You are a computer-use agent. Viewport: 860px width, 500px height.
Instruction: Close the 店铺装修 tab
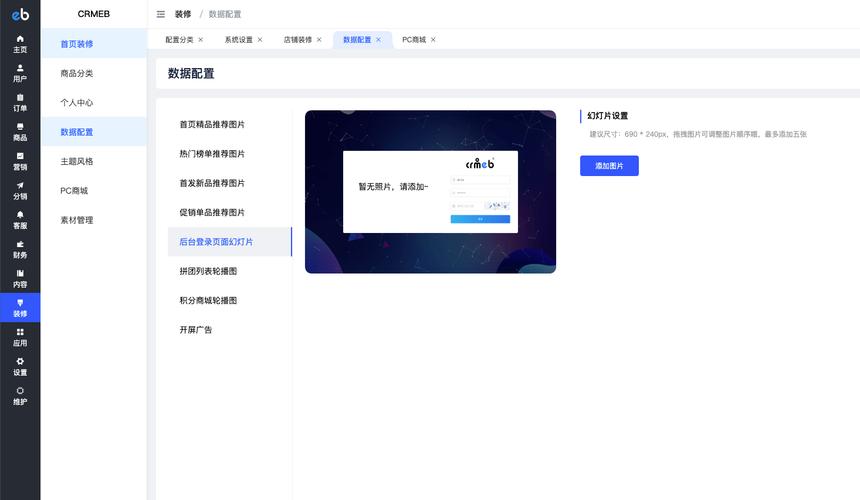319,40
